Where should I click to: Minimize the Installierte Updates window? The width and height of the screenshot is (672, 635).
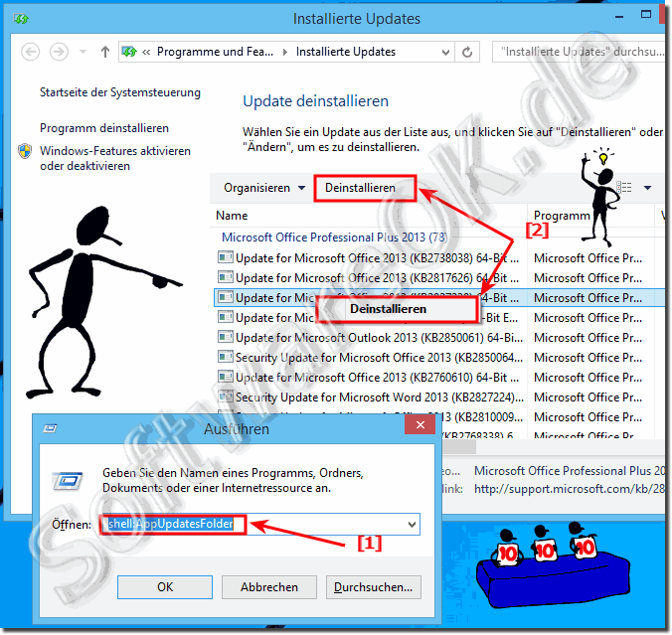tap(619, 17)
